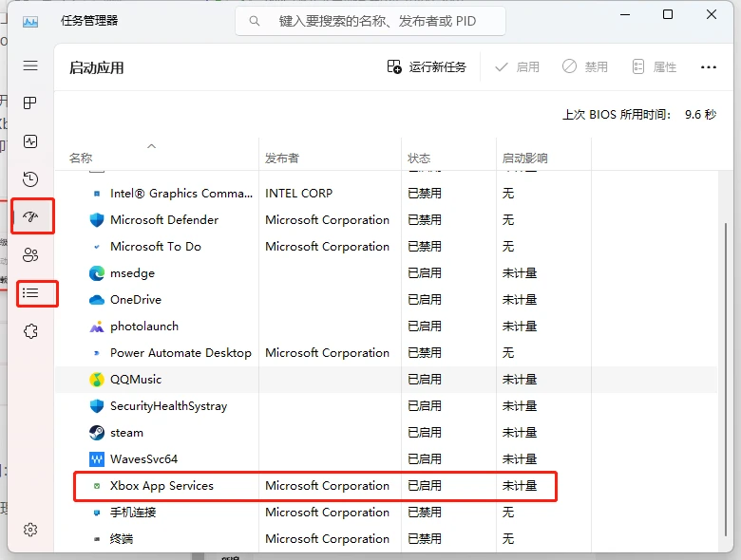Screen dimensions: 741x560
Task: Click the msedge browser icon
Action: tap(96, 273)
